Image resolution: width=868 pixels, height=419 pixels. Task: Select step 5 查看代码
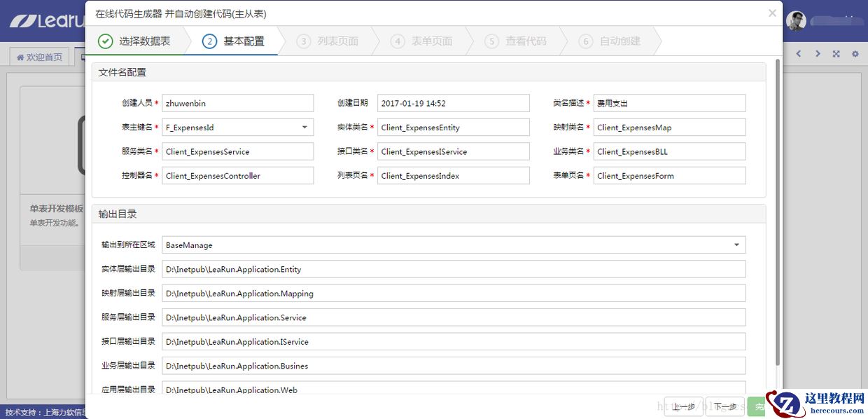(516, 41)
